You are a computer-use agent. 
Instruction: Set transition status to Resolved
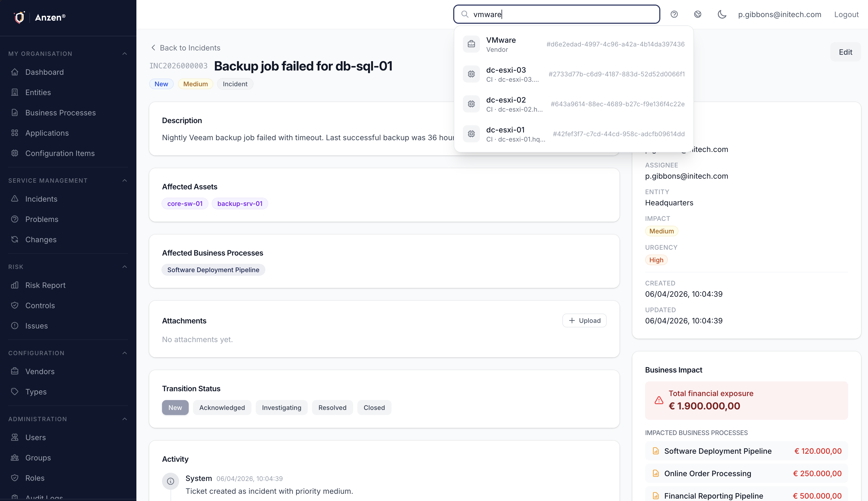click(332, 408)
